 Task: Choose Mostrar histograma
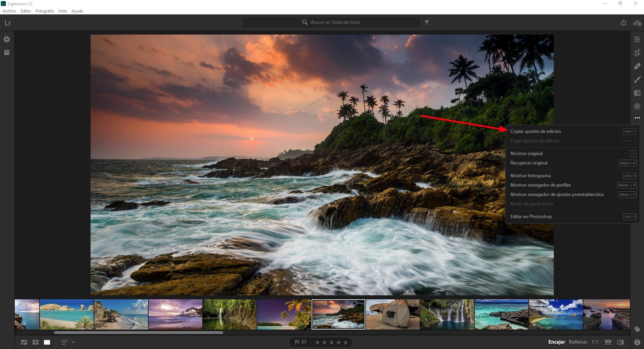pyautogui.click(x=572, y=176)
